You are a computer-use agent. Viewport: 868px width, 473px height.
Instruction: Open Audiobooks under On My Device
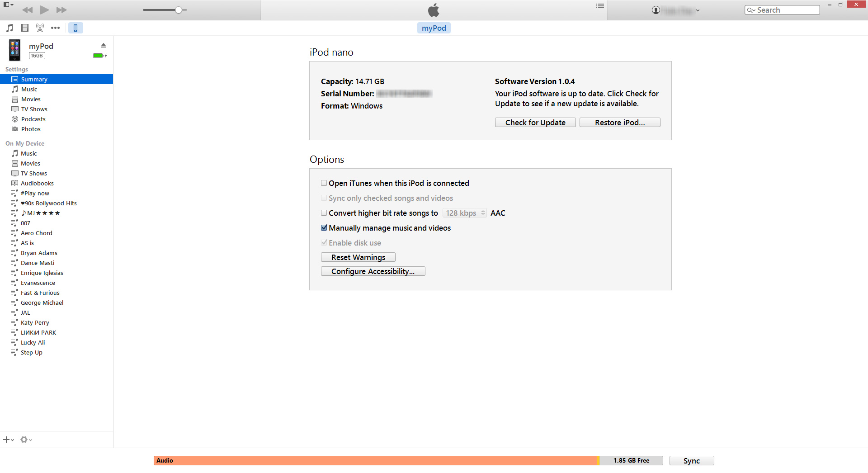click(x=57, y=183)
